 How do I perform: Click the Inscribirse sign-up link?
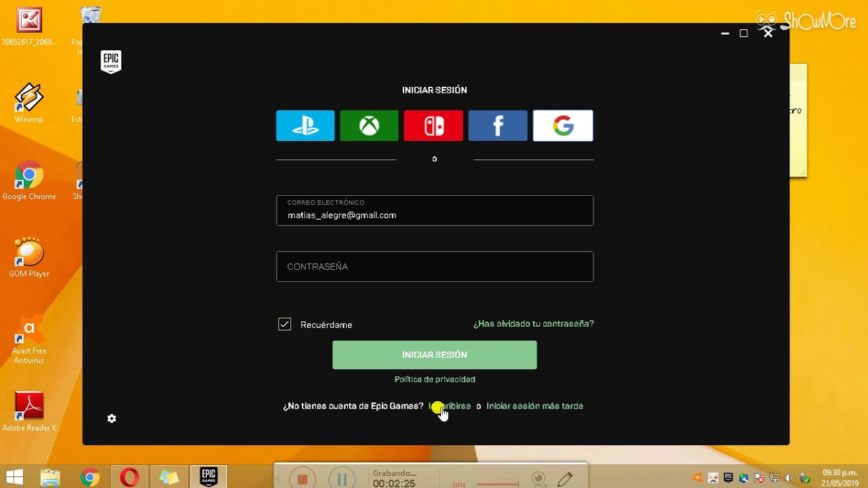coord(450,406)
